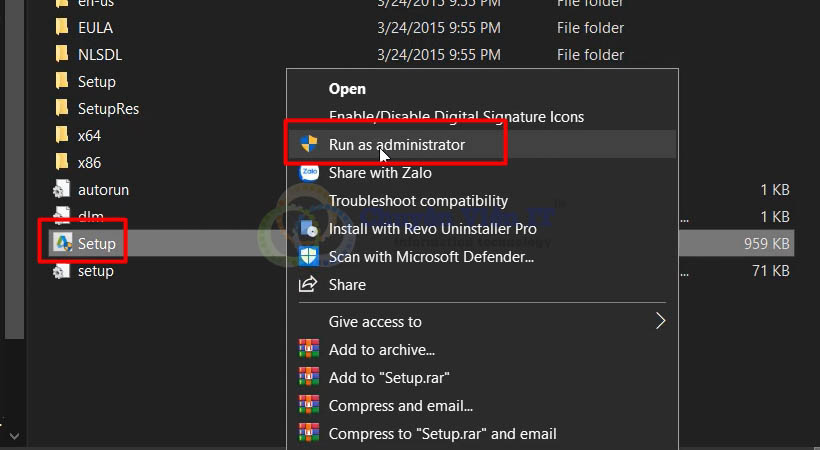820x450 pixels.
Task: Click the shield icon beside Run as administrator
Action: coord(309,144)
